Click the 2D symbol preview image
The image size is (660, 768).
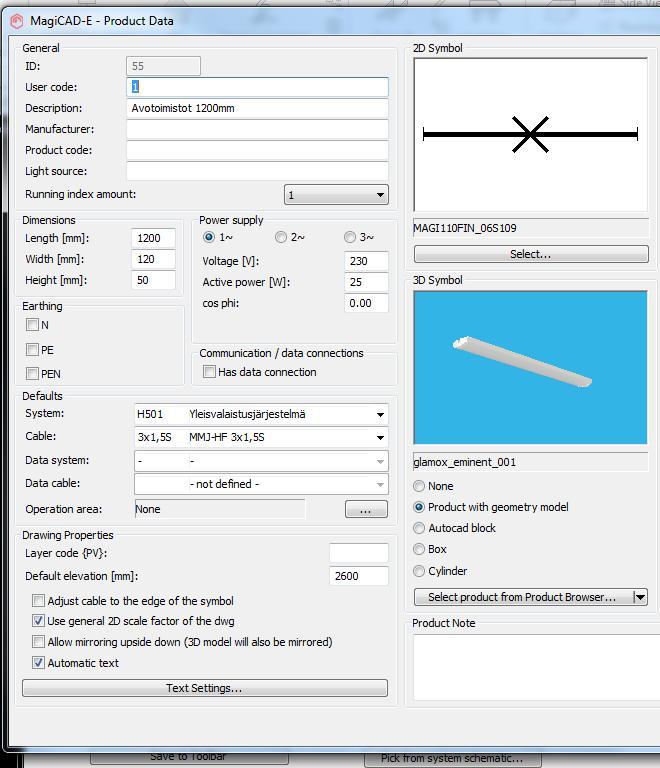pyautogui.click(x=531, y=135)
